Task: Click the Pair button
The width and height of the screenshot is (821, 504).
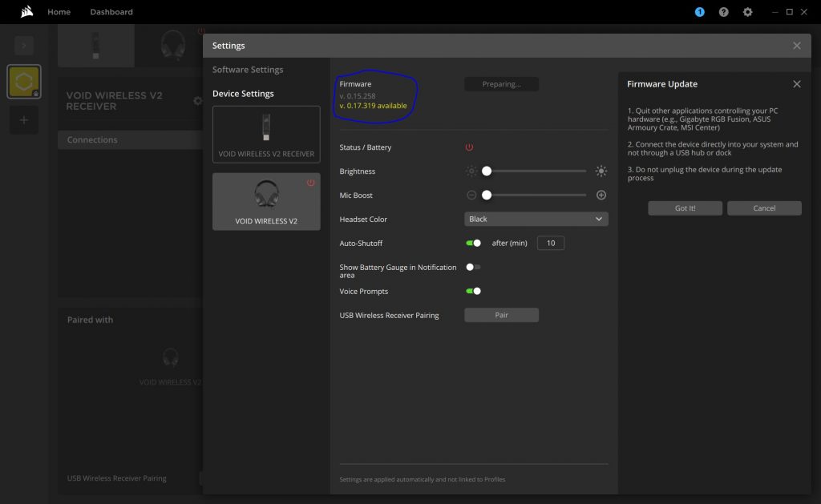Action: point(502,315)
